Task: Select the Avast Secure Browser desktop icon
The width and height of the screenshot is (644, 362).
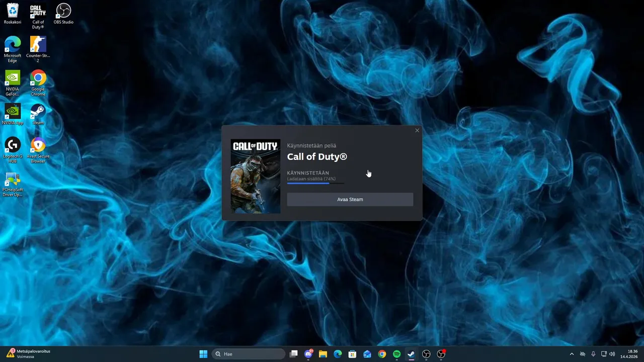Action: [x=38, y=150]
